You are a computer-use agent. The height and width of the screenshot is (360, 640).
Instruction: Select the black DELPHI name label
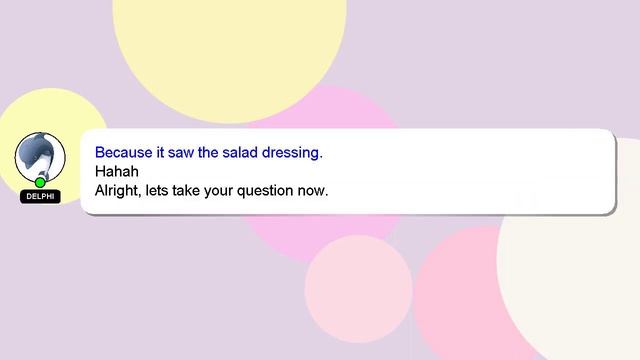tap(40, 196)
